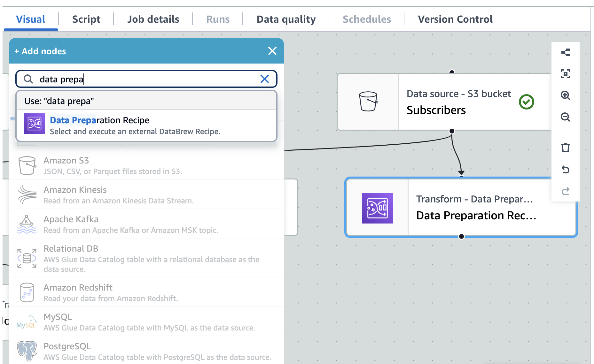Close the Add nodes panel
This screenshot has height=364, width=594.
tap(272, 51)
